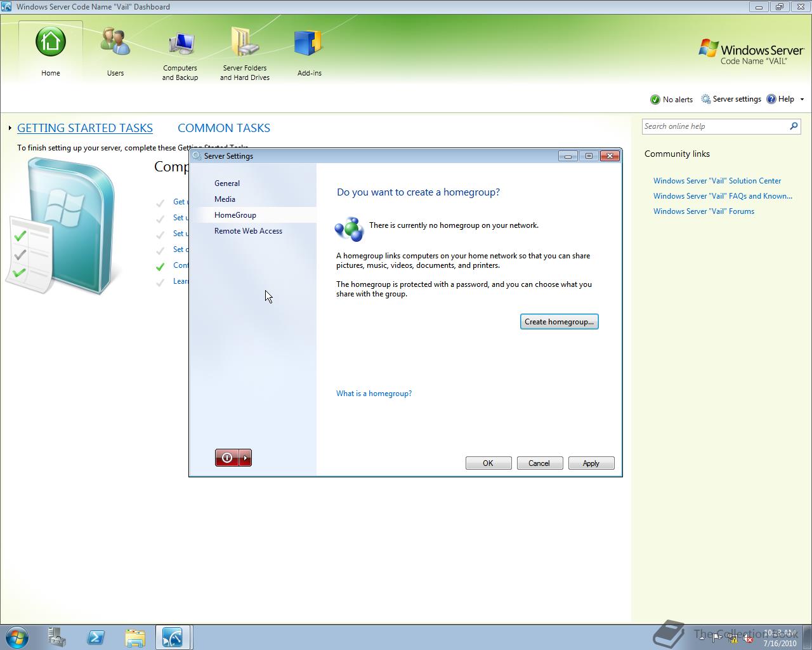Screen dimensions: 812x650
Task: Switch to GETTING STARTED TASKS tab
Action: (85, 128)
